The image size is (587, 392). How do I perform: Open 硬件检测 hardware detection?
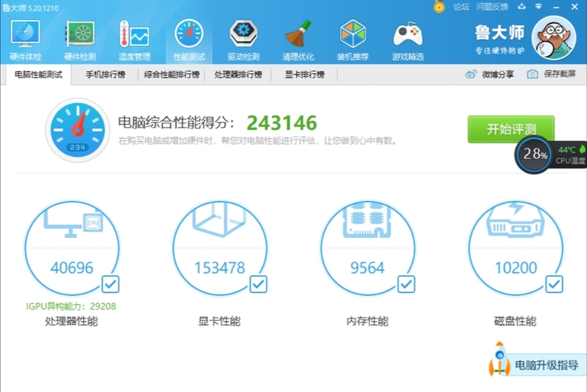point(80,40)
